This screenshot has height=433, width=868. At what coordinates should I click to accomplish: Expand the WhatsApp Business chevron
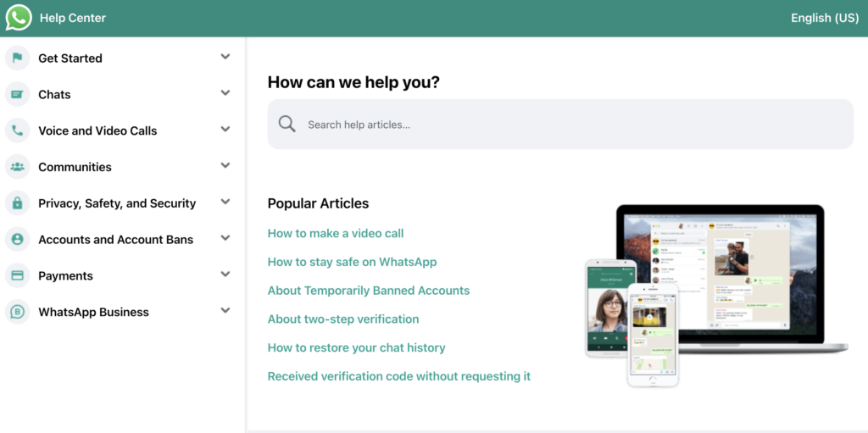(225, 310)
